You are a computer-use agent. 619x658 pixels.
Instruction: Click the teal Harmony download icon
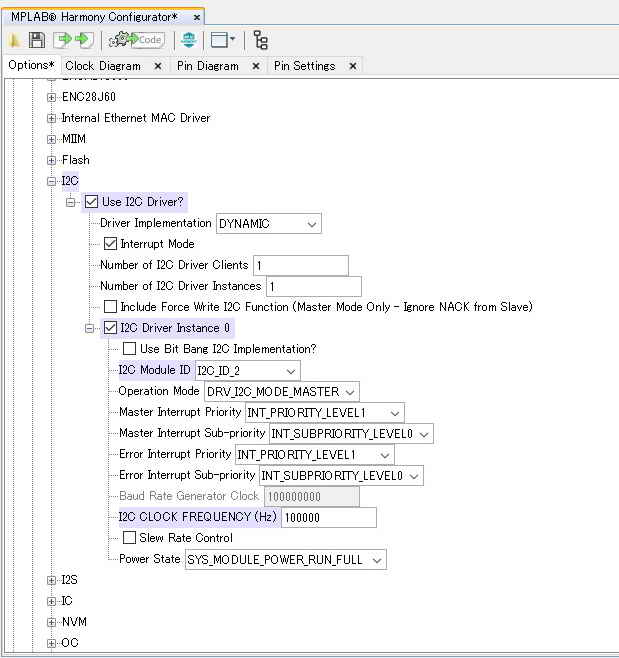click(188, 40)
